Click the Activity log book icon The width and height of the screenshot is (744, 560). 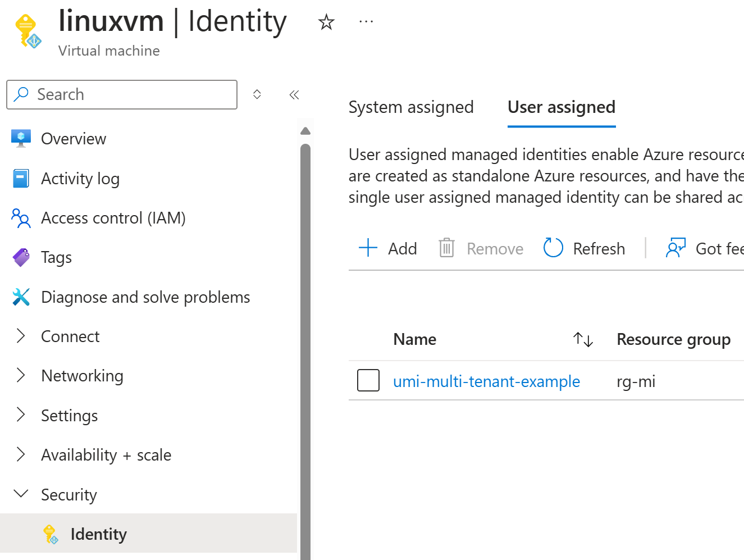(21, 179)
